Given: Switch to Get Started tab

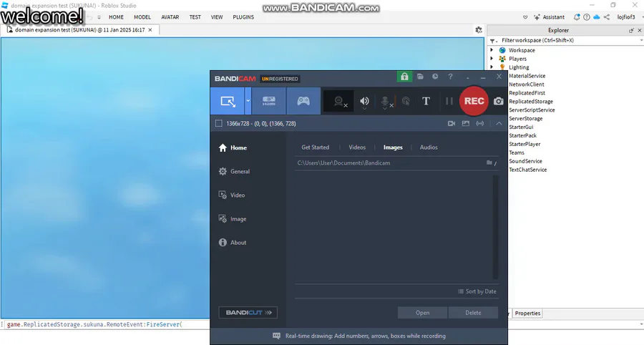Looking at the screenshot, I should [x=315, y=147].
